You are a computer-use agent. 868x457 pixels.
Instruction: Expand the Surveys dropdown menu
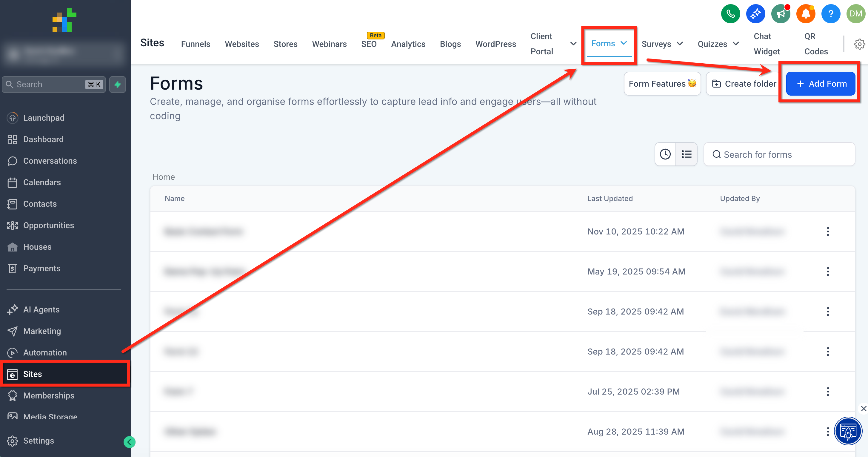pos(680,44)
